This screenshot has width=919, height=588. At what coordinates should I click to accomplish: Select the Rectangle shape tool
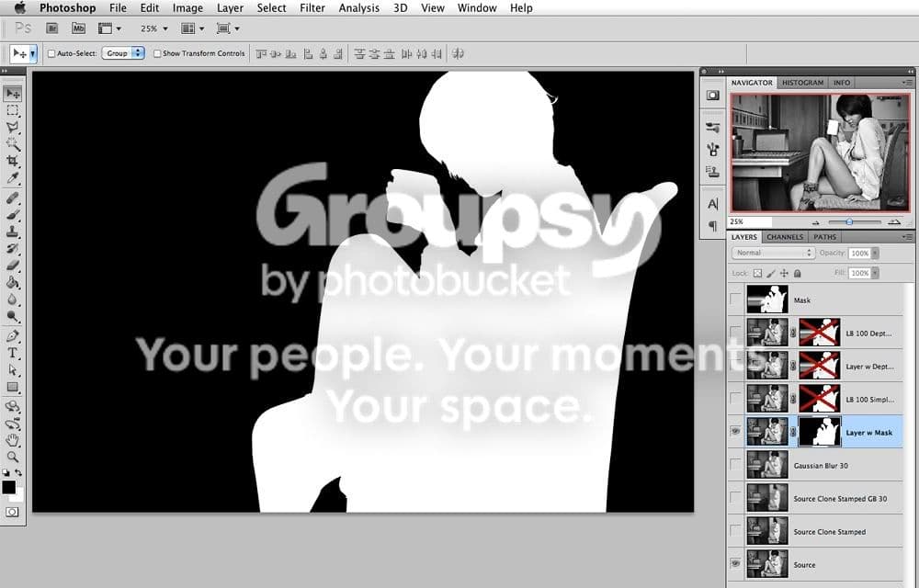click(x=13, y=387)
